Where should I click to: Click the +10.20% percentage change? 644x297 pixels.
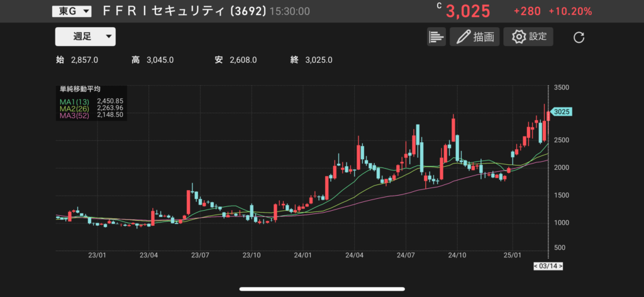(570, 11)
